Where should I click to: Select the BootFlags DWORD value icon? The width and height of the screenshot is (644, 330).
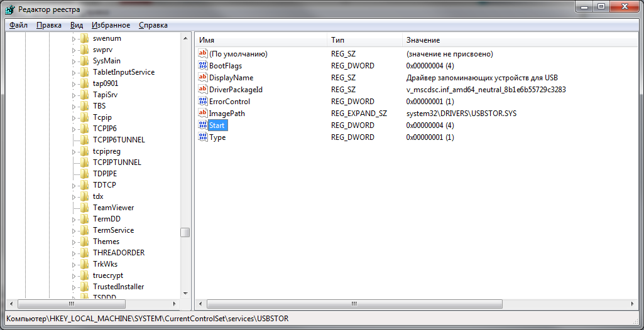point(203,66)
